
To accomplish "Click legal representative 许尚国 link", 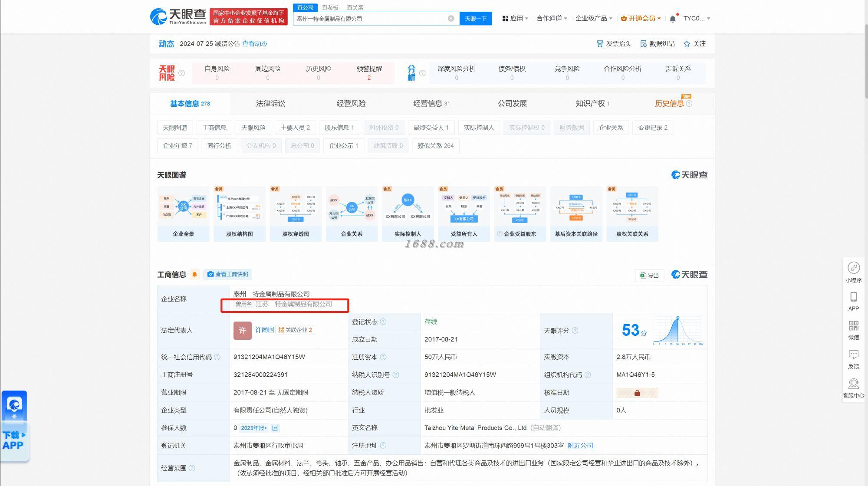I will click(x=264, y=330).
